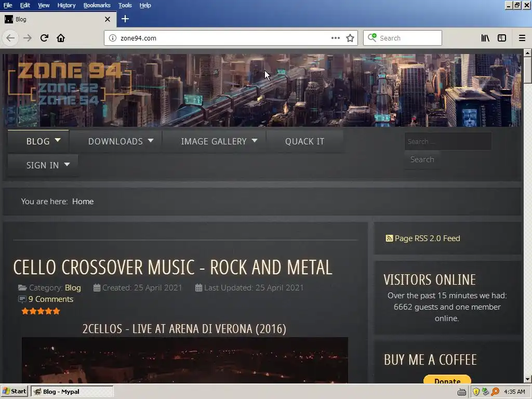Close the Blog tab
The width and height of the screenshot is (532, 399).
108,19
